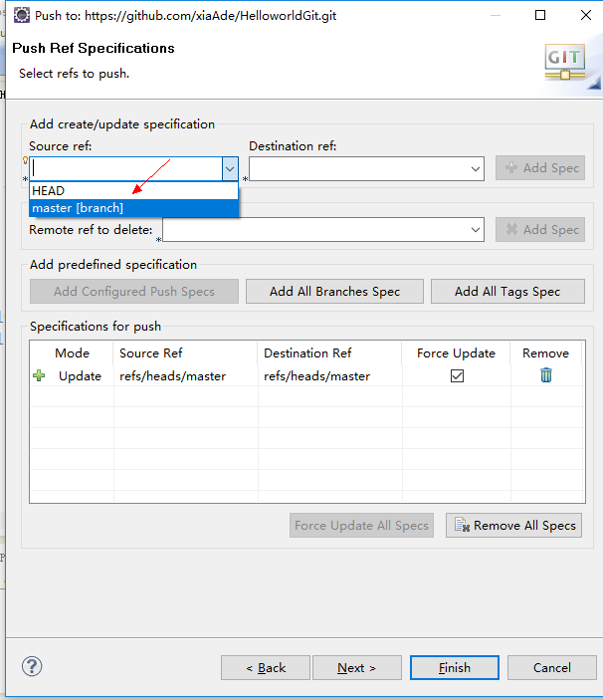Click the Source Ref column header
Viewport: 603px width, 700px height.
(x=185, y=353)
